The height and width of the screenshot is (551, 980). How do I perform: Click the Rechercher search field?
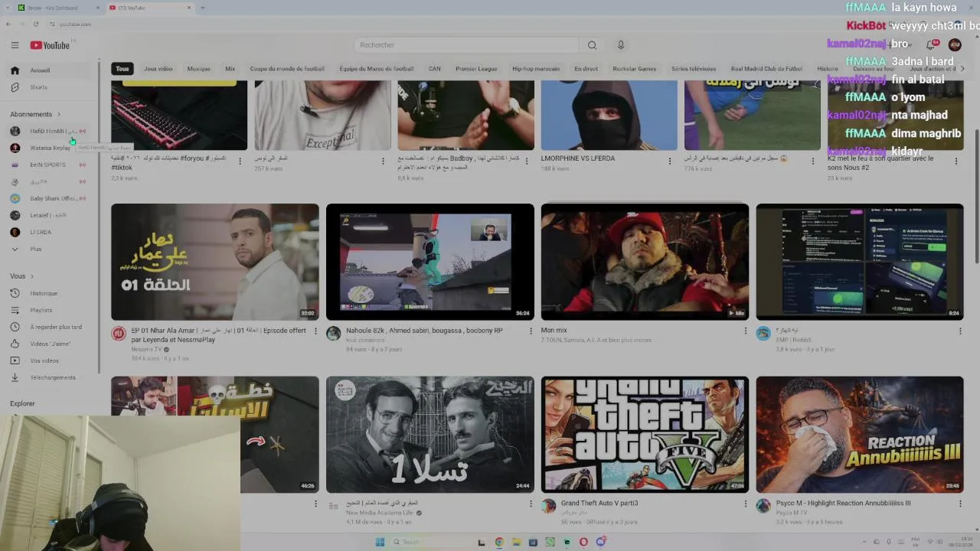466,45
